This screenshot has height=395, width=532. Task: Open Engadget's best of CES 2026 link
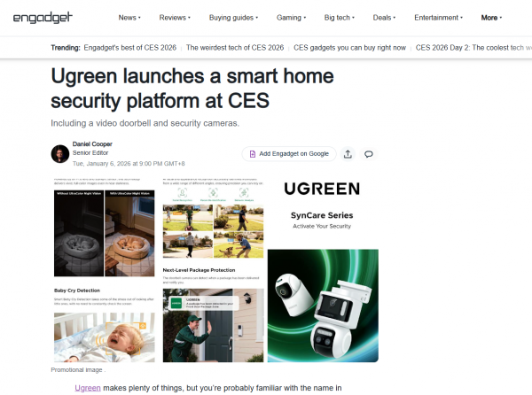click(x=130, y=48)
